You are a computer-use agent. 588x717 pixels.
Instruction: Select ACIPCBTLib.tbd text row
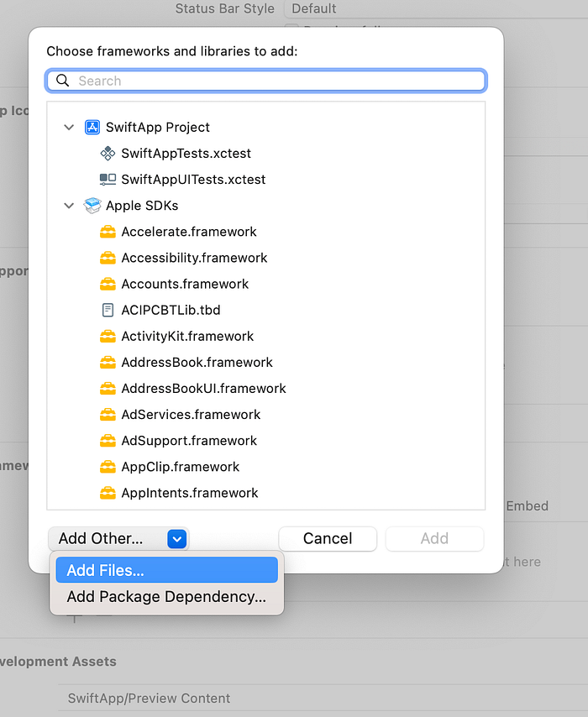click(171, 310)
